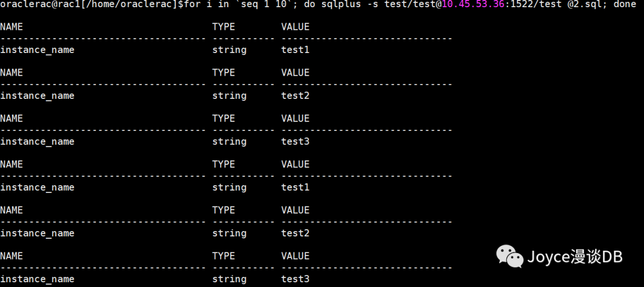Screen dimensions: 644x287
Task: Click the Joyce漫谈DB watermark text
Action: (x=575, y=257)
